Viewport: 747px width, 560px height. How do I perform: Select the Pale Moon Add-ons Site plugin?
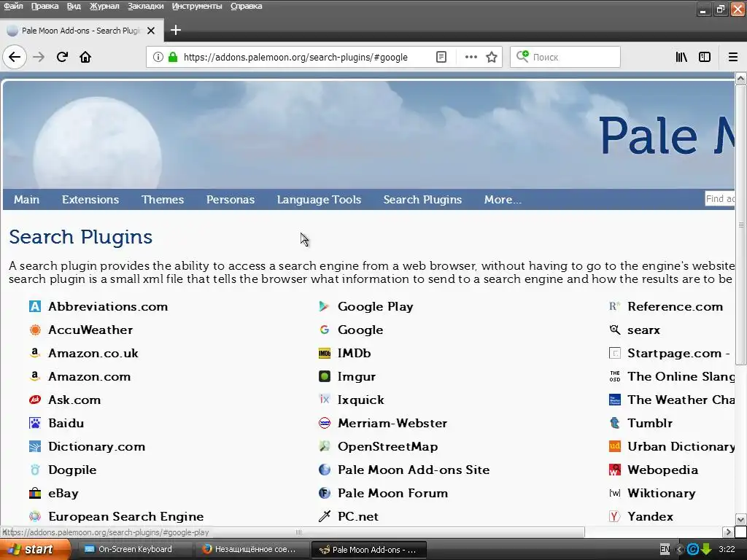414,470
